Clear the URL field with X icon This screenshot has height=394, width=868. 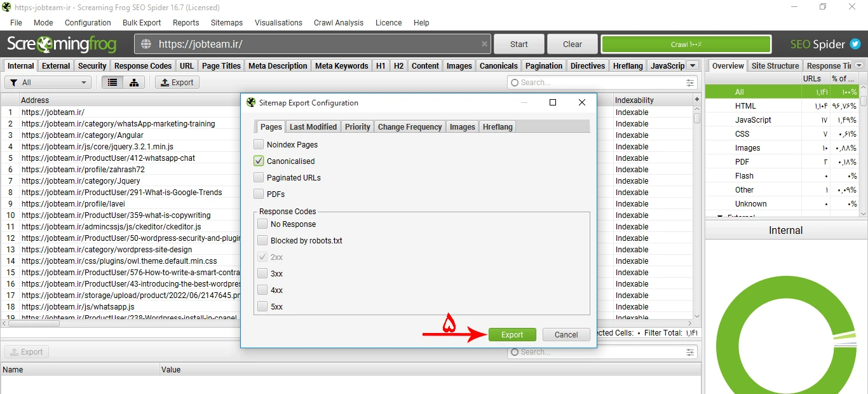(484, 44)
